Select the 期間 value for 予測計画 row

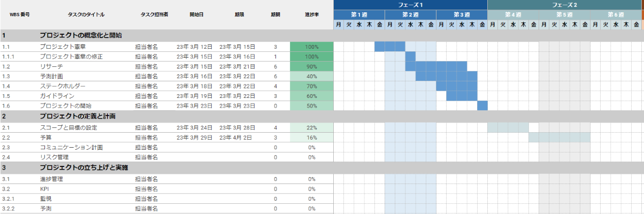[x=275, y=76]
